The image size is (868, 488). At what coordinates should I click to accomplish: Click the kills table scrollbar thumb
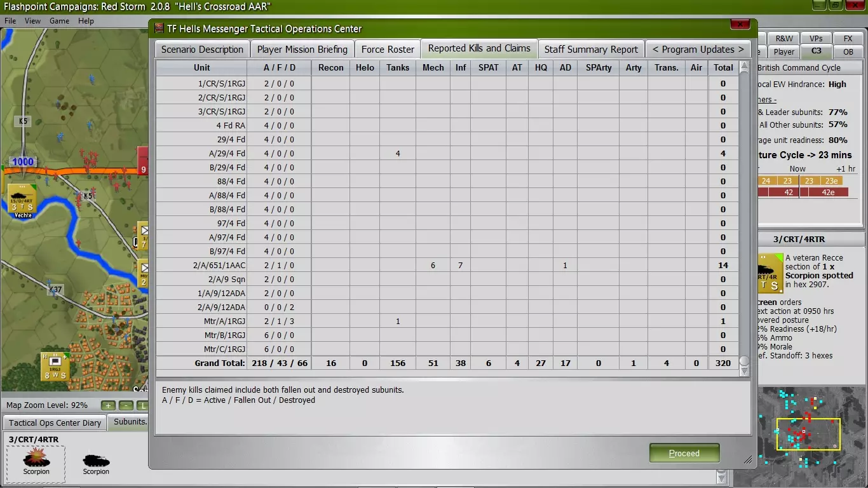744,361
